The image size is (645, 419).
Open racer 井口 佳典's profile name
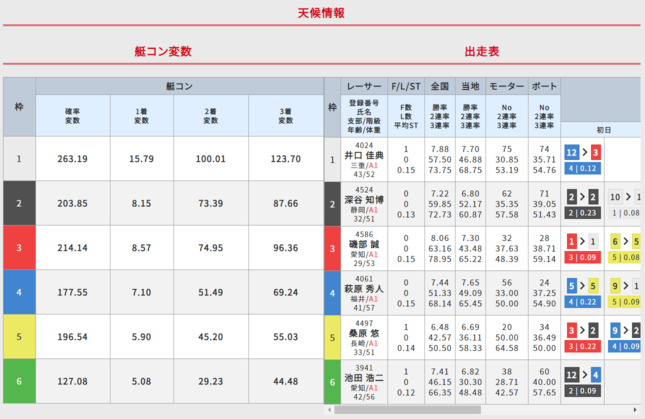click(364, 156)
